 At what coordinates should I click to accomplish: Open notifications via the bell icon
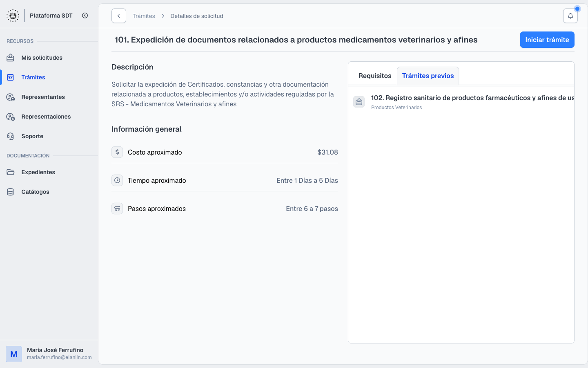[x=570, y=16]
